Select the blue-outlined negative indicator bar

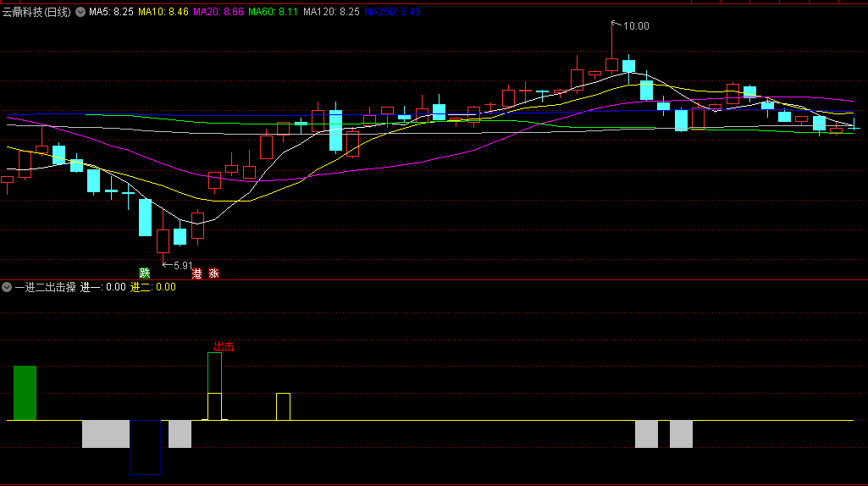pyautogui.click(x=145, y=447)
